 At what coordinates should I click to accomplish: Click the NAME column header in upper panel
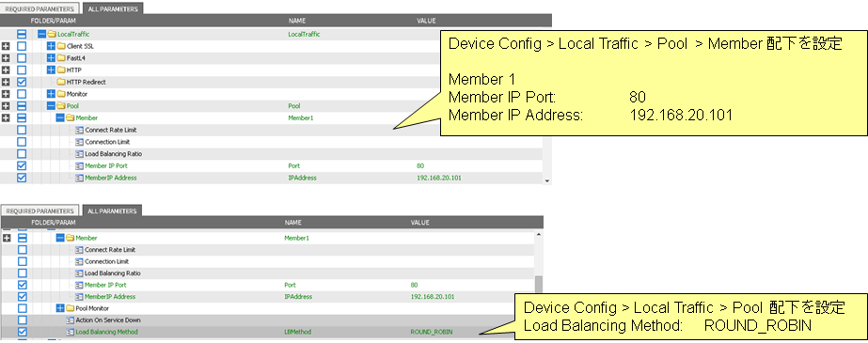(297, 21)
